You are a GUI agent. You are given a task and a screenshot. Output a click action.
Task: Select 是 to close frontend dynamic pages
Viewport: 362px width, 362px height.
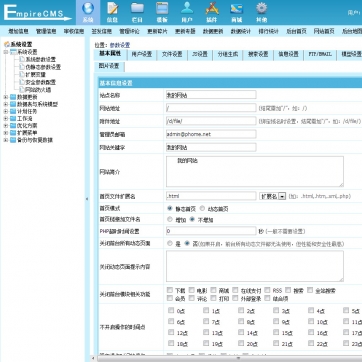point(170,244)
